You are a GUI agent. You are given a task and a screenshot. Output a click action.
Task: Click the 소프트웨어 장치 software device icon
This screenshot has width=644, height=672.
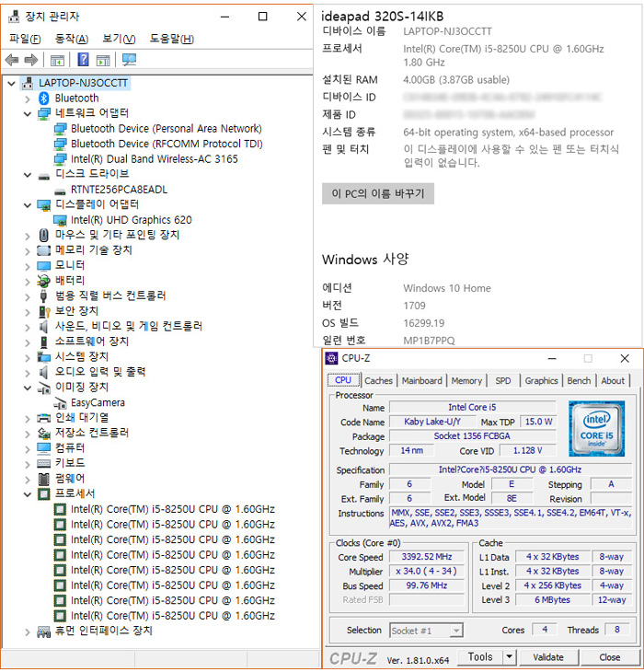coord(43,342)
